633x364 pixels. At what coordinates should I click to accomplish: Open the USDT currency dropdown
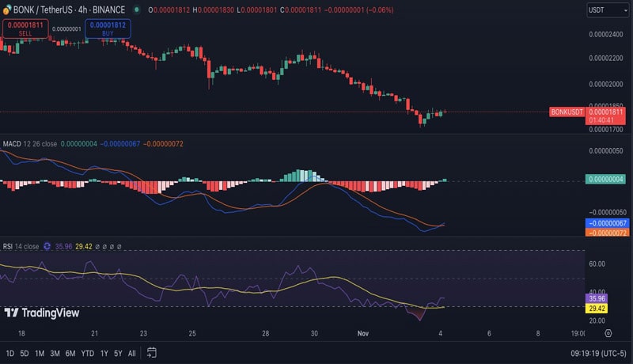click(x=606, y=10)
